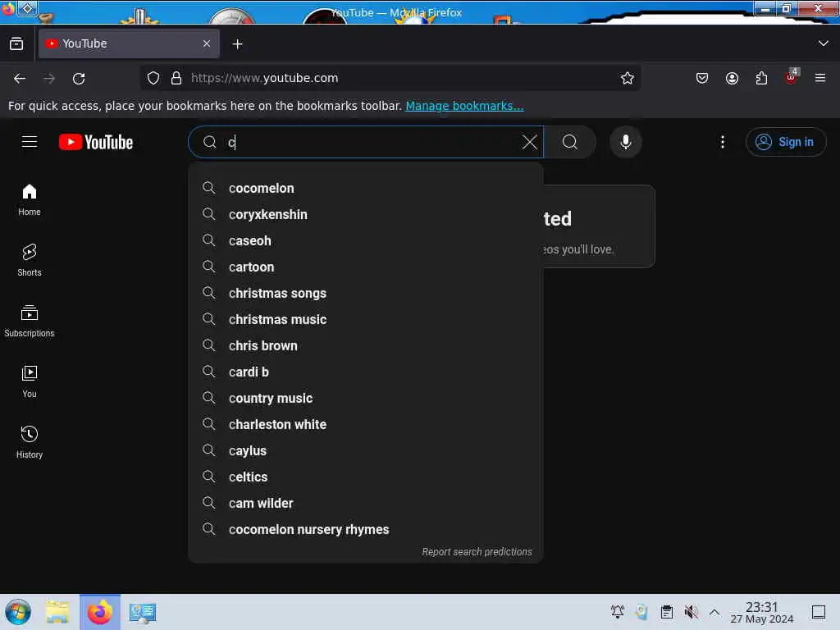Click the search magnifier button
The height and width of the screenshot is (630, 840).
click(570, 142)
